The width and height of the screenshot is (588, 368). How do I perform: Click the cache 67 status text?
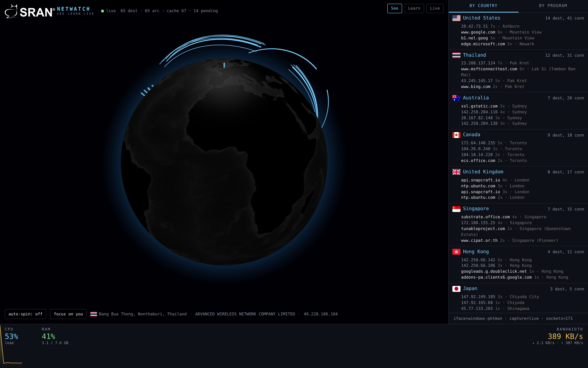tap(176, 11)
